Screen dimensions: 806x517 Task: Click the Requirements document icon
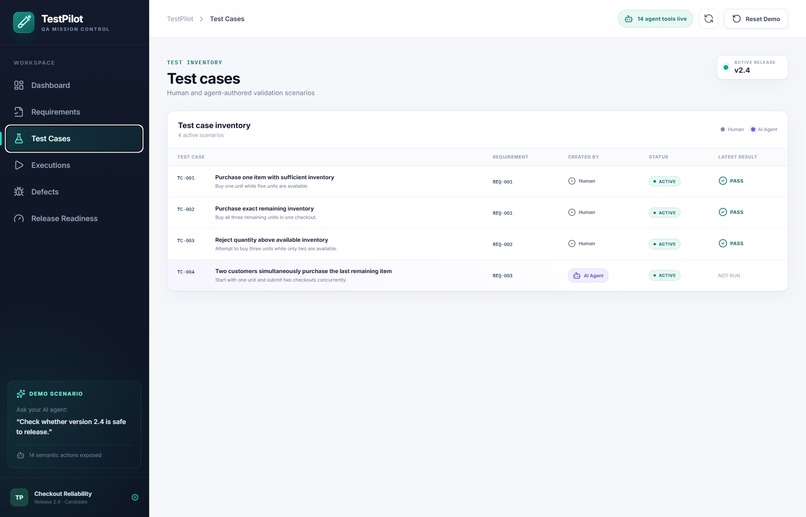pos(19,112)
